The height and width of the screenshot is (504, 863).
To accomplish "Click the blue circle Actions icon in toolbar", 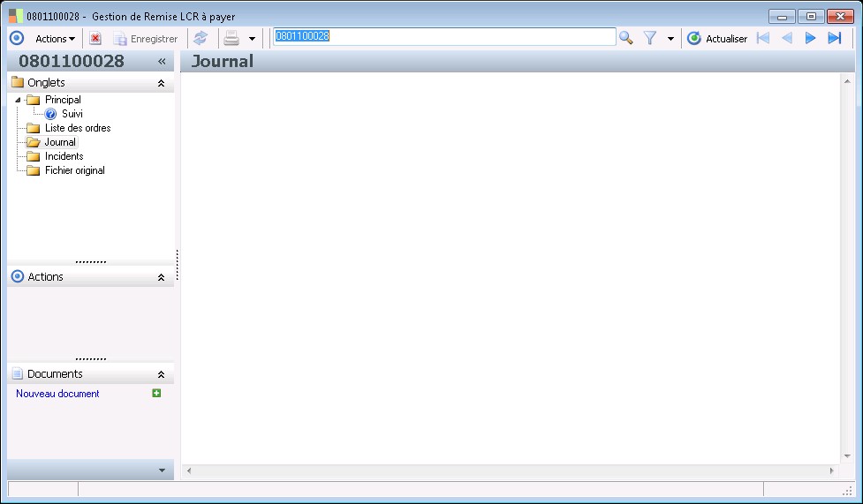I will click(17, 38).
